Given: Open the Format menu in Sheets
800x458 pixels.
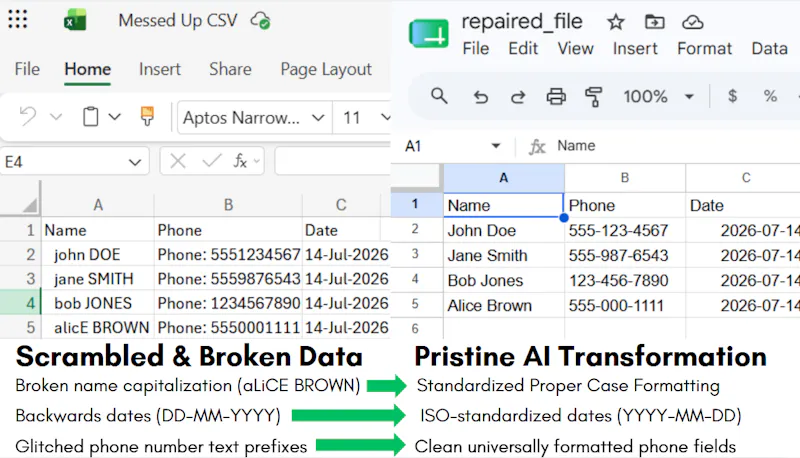Looking at the screenshot, I should (x=705, y=48).
